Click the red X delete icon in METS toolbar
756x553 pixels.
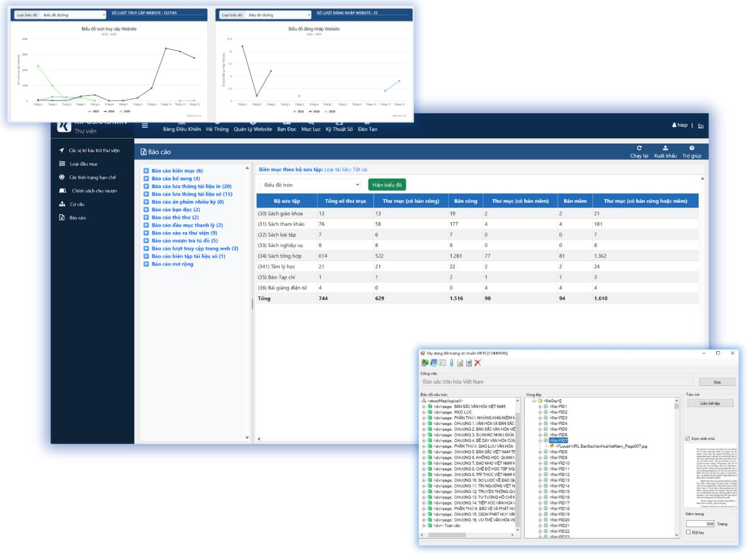(478, 363)
